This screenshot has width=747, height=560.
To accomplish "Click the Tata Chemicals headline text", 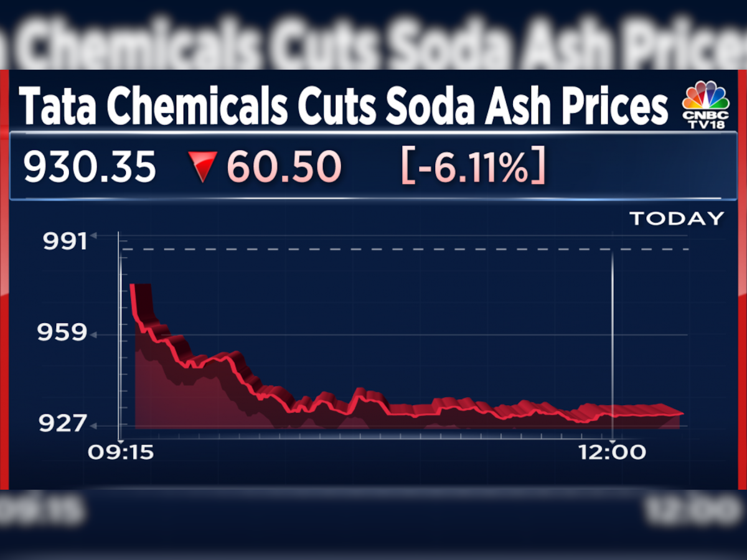I will [x=344, y=106].
